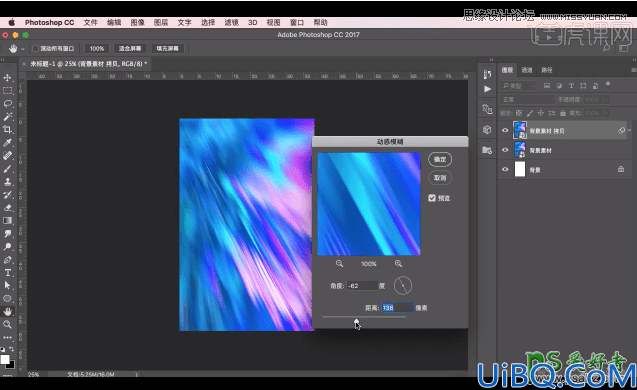Toggle lock transparent pixels icon
Image resolution: width=637 pixels, height=390 pixels.
pyautogui.click(x=519, y=113)
